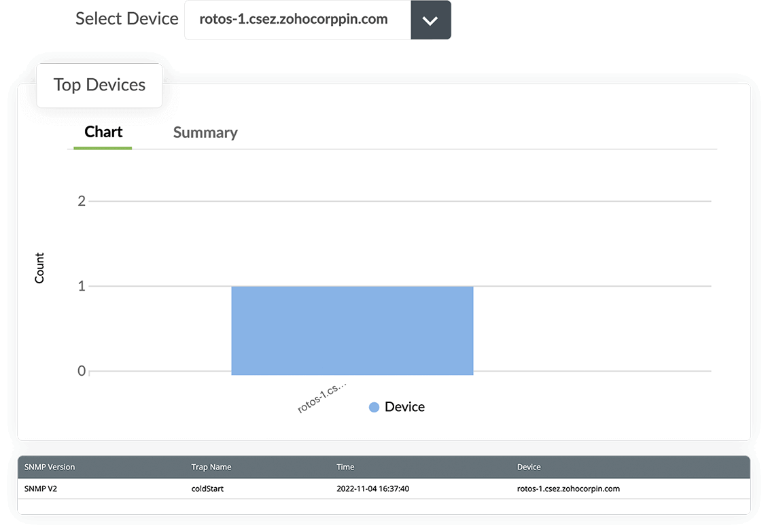Click the device name field rotos-1.csez.zohocorppin.com

pyautogui.click(x=298, y=20)
